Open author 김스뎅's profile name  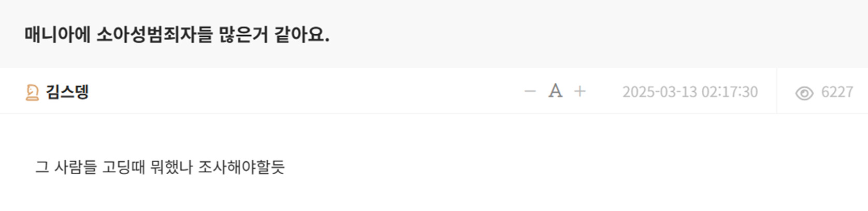click(x=67, y=92)
